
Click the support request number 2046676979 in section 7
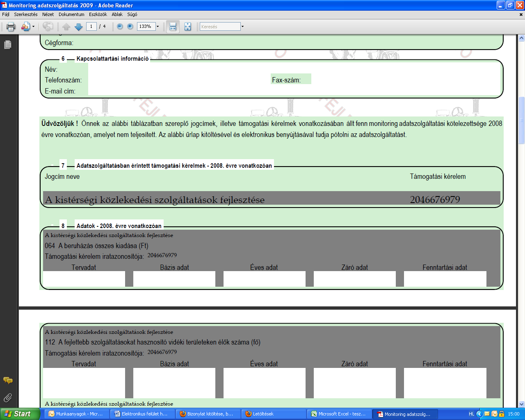click(x=435, y=200)
